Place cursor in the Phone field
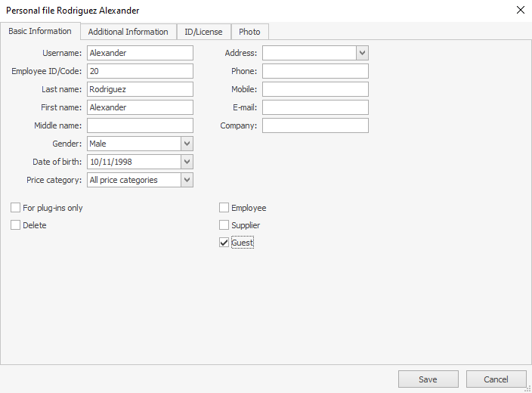532x393 pixels. tap(315, 71)
